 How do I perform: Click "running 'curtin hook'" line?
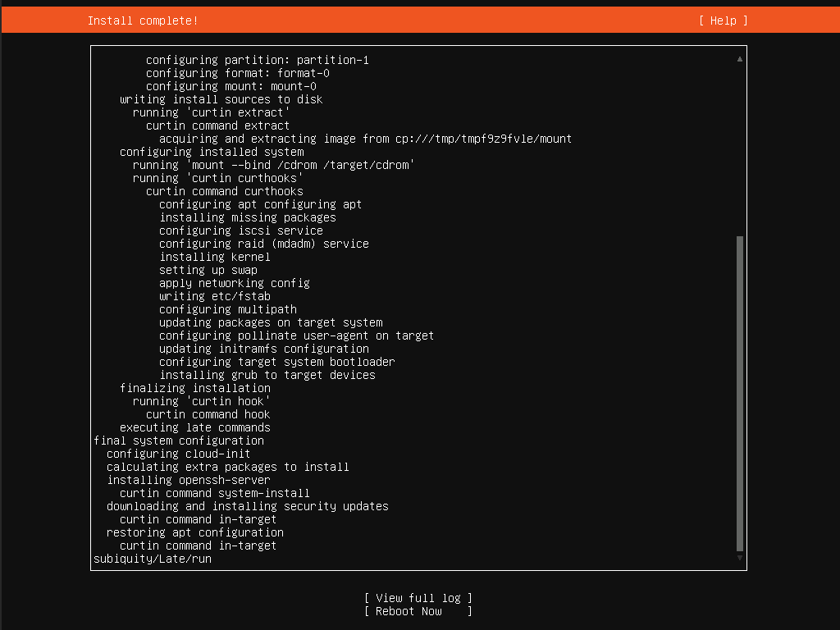tap(202, 401)
